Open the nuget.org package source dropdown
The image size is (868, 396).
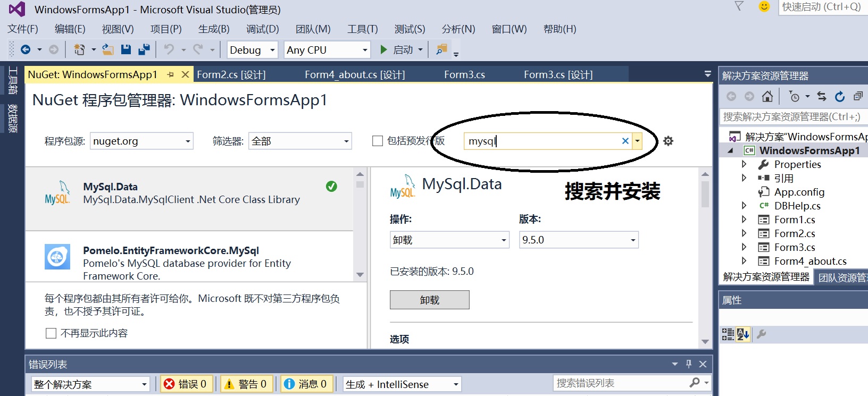tap(141, 141)
